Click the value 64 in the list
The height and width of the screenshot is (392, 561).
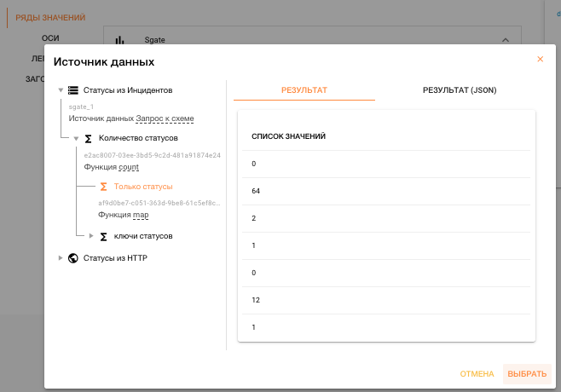pos(256,191)
